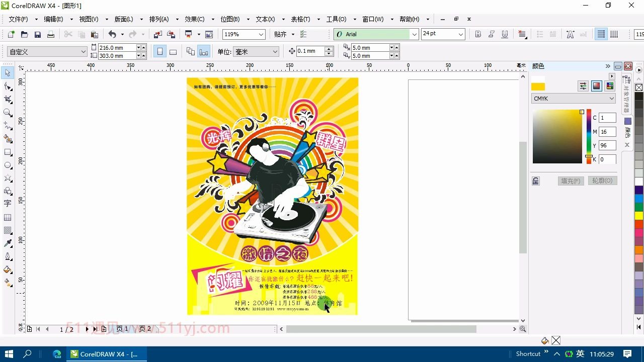This screenshot has height=362, width=644.
Task: Click the no-color X swatch atop the palette
Action: (x=639, y=87)
